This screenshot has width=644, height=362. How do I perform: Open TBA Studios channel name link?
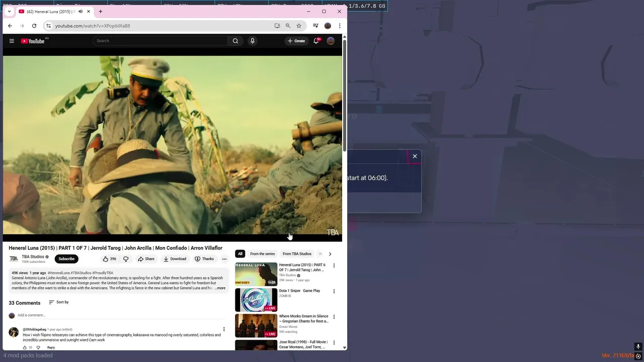(33, 257)
